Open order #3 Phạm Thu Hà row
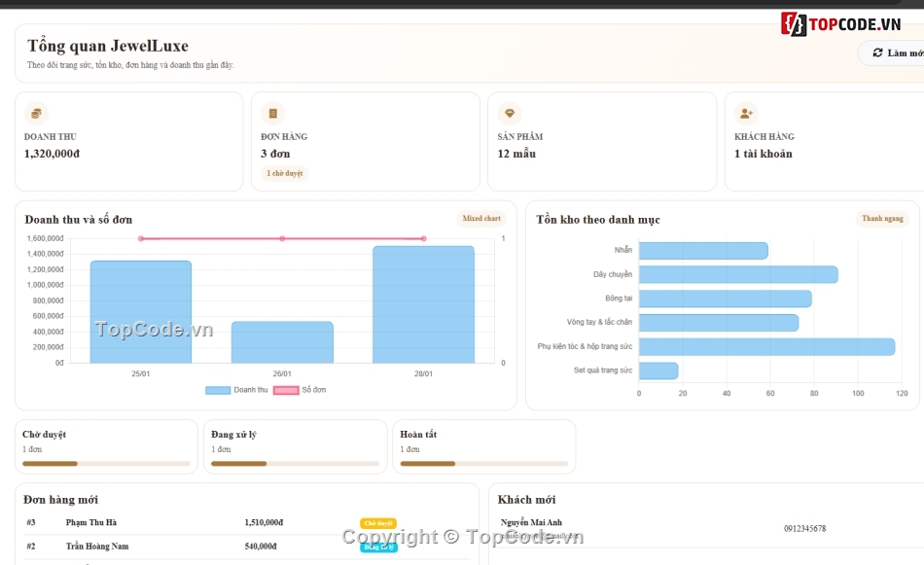The width and height of the screenshot is (924, 565). (x=246, y=522)
